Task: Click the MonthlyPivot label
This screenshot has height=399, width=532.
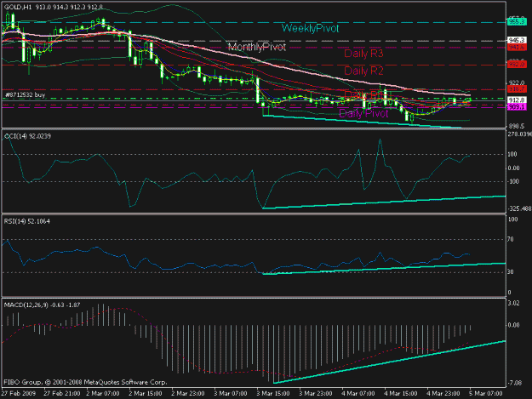Action: click(x=257, y=47)
